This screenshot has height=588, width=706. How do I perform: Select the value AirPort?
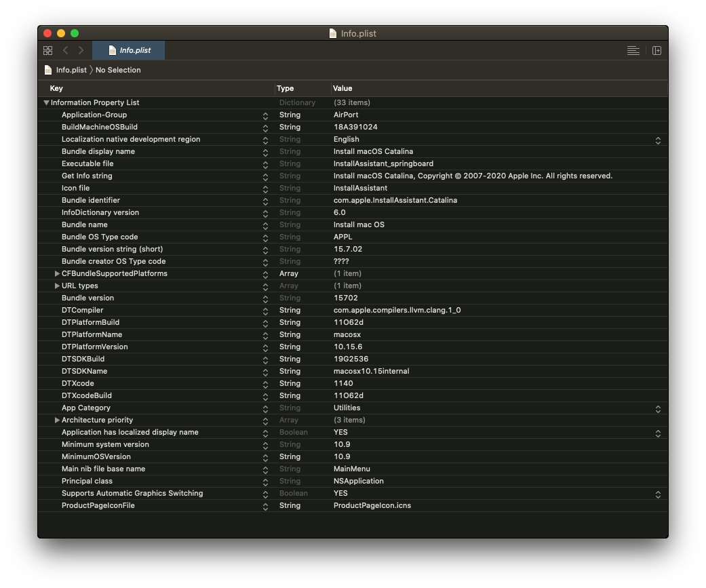click(x=346, y=115)
